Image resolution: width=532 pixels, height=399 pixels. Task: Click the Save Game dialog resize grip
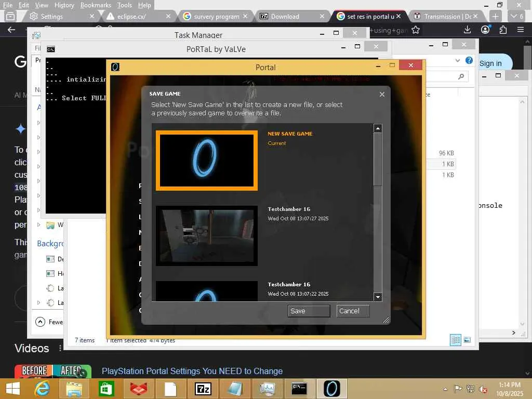point(386,320)
